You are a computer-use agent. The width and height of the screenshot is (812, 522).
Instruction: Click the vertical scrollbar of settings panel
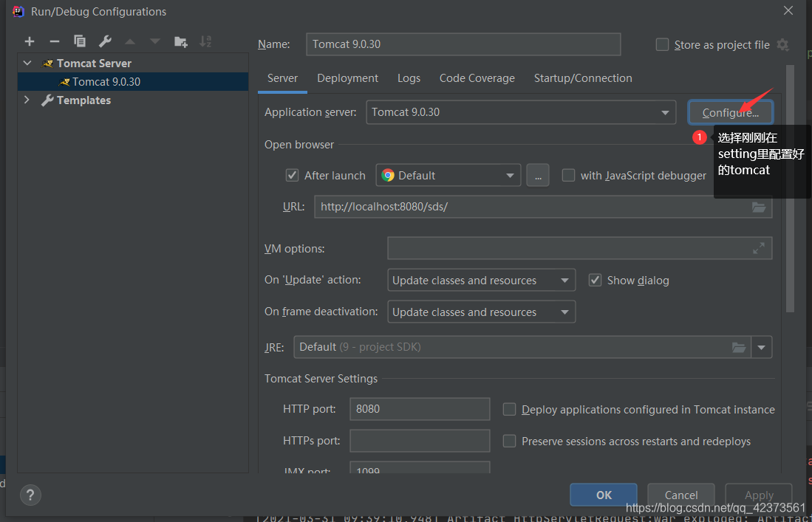789,189
